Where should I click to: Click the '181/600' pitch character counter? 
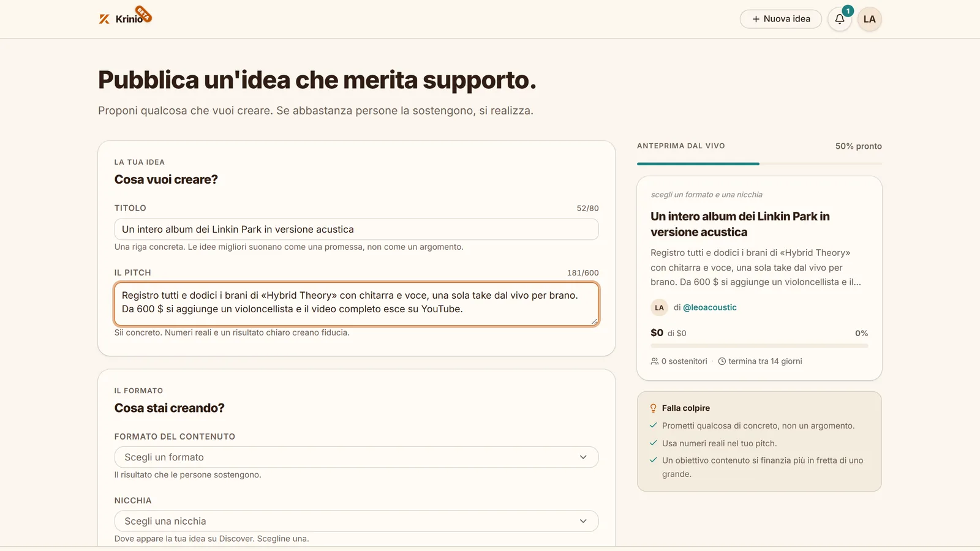pos(582,273)
